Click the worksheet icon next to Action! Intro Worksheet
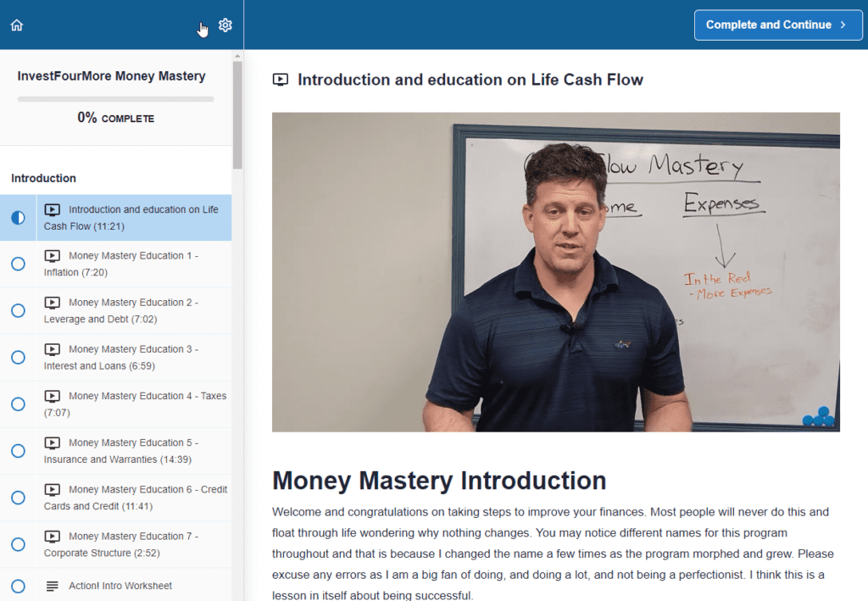Viewport: 868px width, 601px height. click(x=53, y=585)
